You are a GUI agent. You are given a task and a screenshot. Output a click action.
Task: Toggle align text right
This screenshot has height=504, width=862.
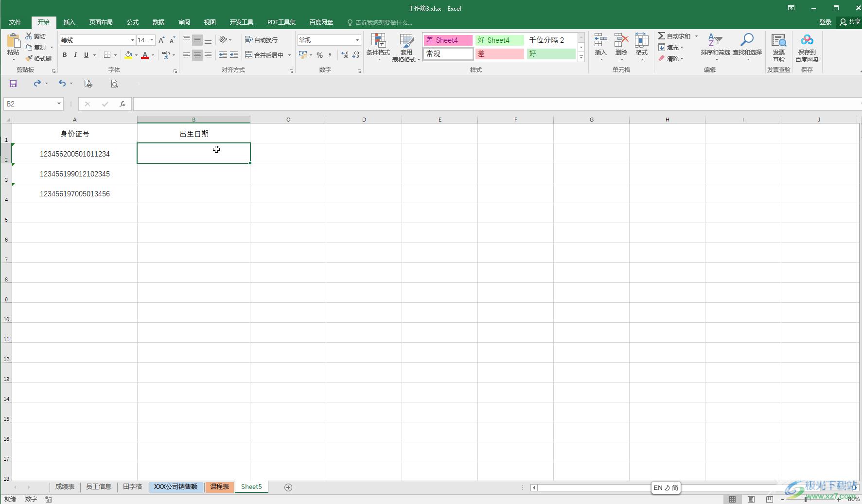click(208, 55)
